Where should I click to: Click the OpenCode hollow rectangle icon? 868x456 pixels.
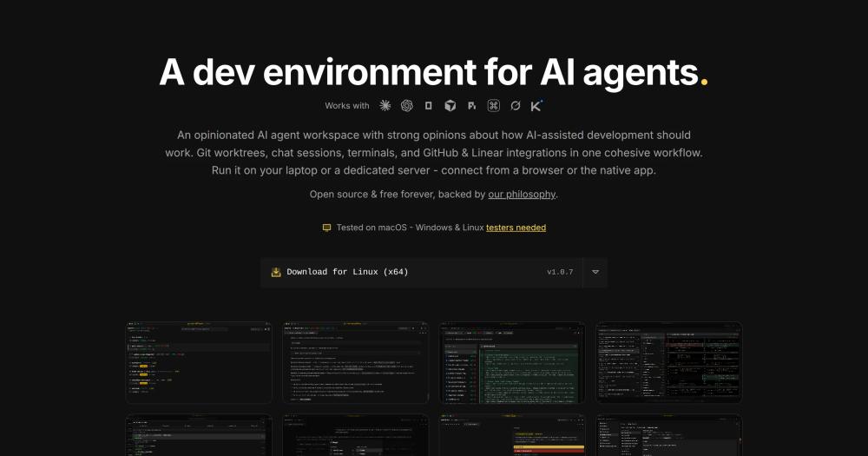point(429,105)
